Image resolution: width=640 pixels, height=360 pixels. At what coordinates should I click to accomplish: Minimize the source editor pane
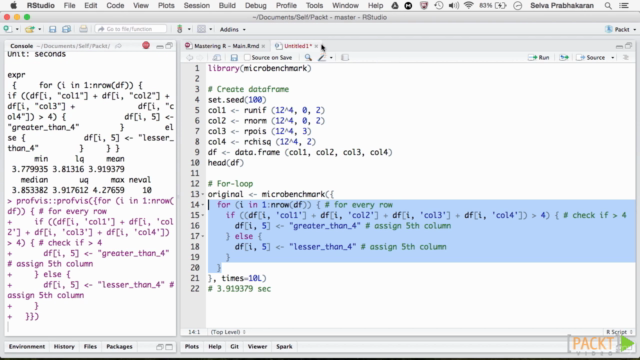pos(619,46)
